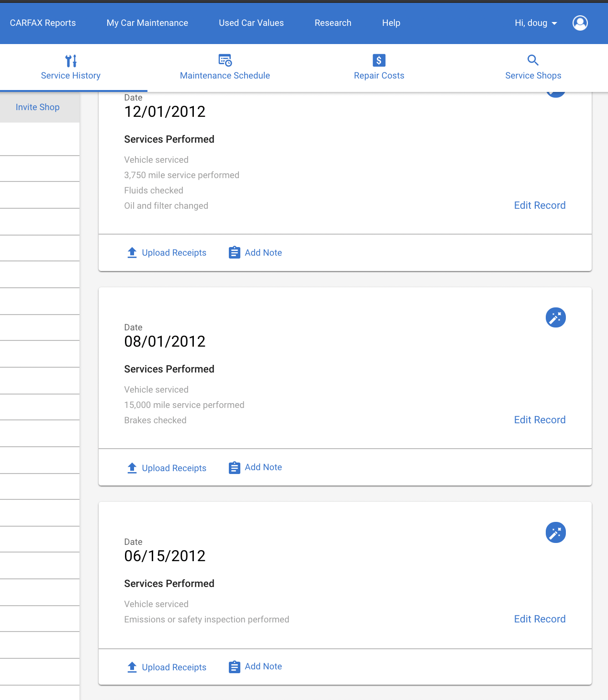
Task: Click the magic wand icon on 08/01/2012 record
Action: point(556,317)
